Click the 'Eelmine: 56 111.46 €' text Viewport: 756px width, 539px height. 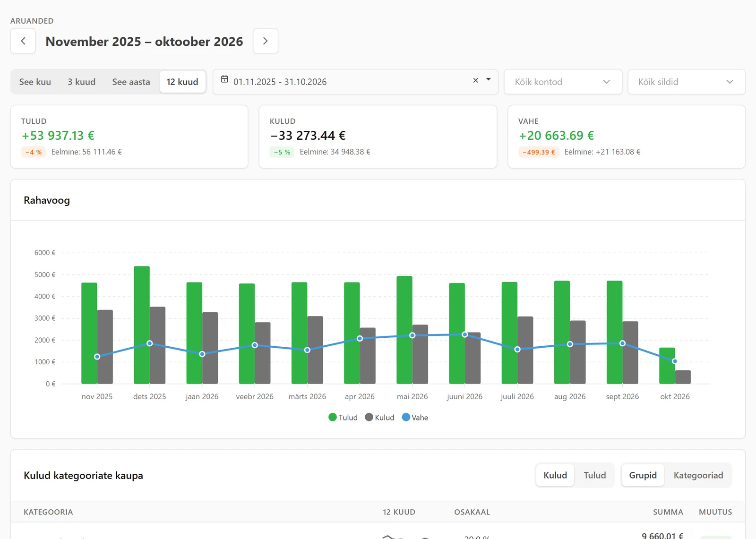(86, 152)
